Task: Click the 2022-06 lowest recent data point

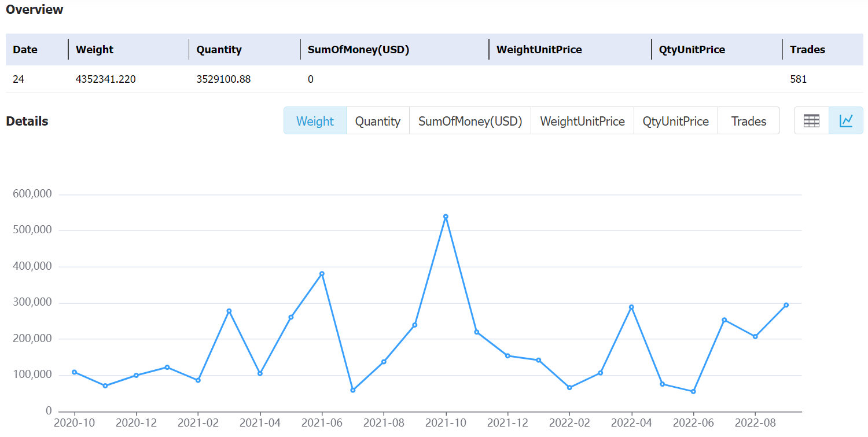Action: pyautogui.click(x=693, y=392)
